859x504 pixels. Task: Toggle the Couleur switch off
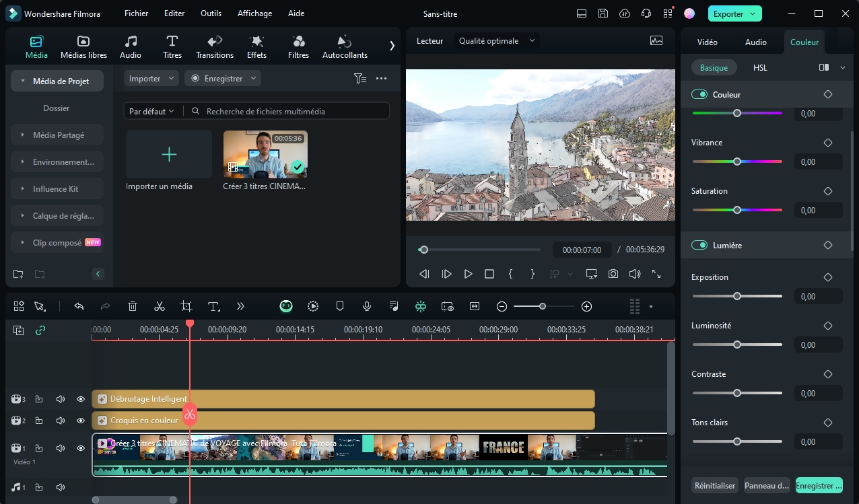pos(699,94)
